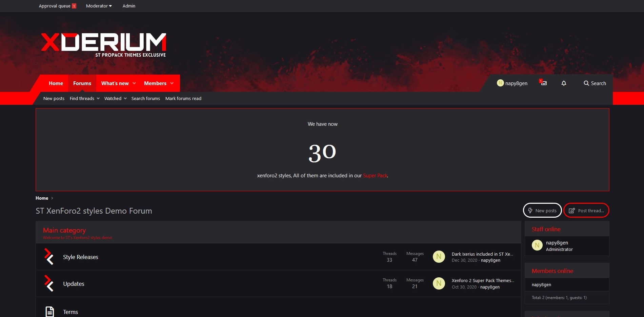This screenshot has width=644, height=317.
Task: Expand the Find threads dropdown
Action: pyautogui.click(x=98, y=98)
